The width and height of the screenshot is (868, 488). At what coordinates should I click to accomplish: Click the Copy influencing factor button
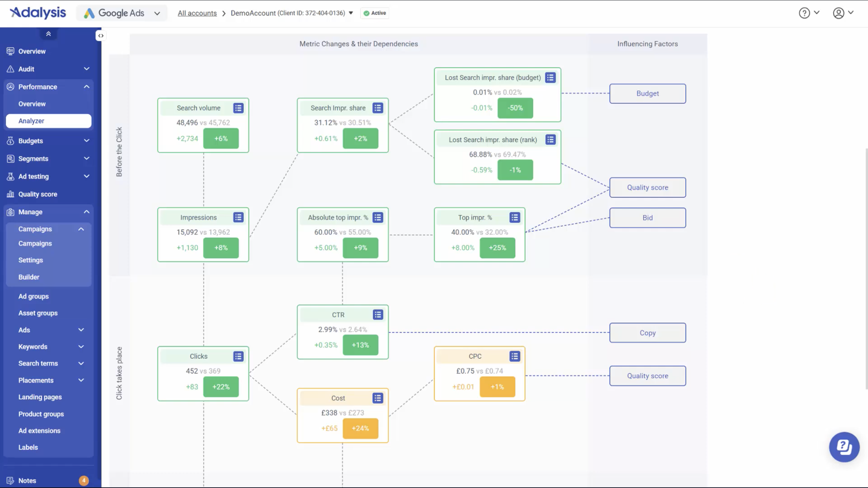tap(647, 333)
